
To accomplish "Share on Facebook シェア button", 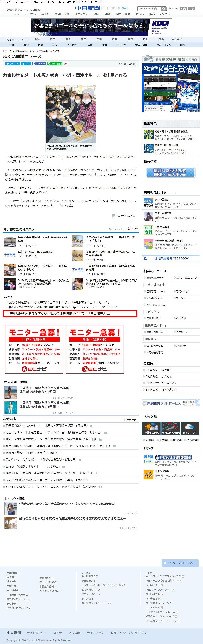I will pyautogui.click(x=39, y=64).
